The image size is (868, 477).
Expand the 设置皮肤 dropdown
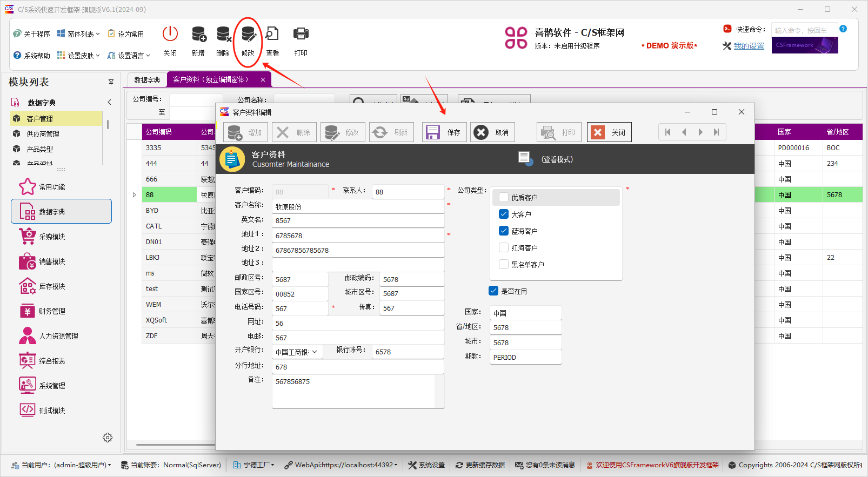click(78, 56)
